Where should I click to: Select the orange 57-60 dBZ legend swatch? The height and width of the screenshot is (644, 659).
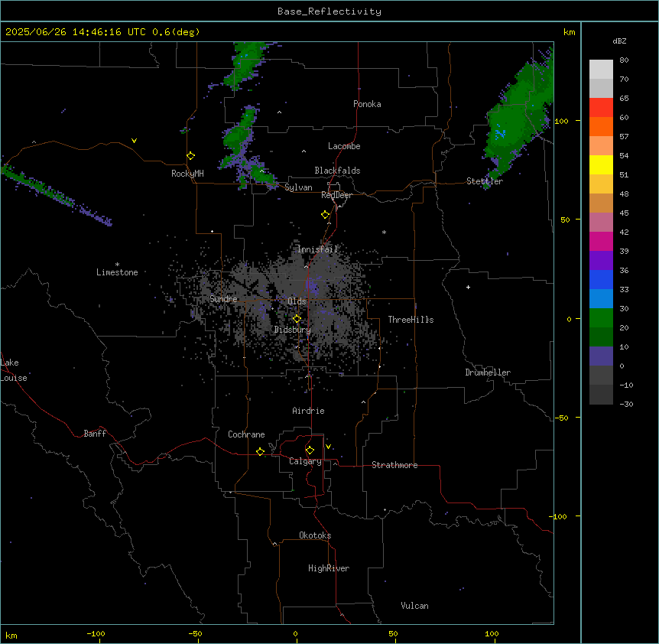point(601,126)
